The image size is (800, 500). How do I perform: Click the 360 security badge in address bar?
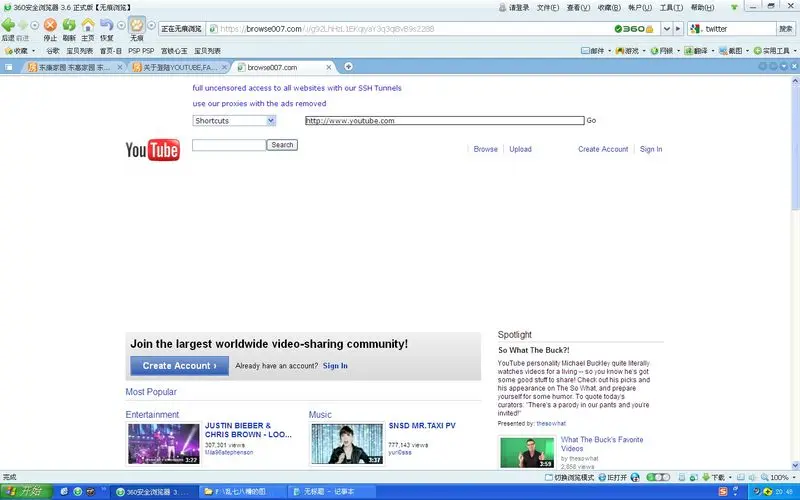634,29
